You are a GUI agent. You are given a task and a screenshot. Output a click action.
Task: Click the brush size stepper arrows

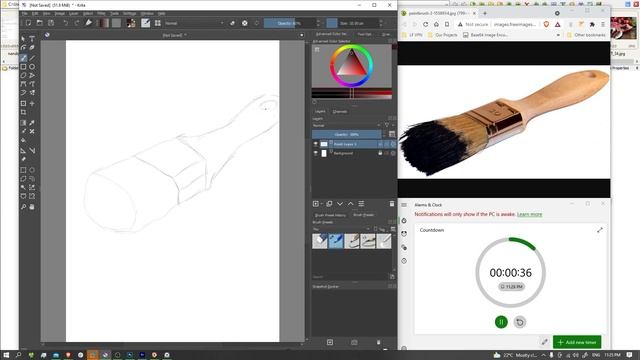pyautogui.click(x=381, y=23)
